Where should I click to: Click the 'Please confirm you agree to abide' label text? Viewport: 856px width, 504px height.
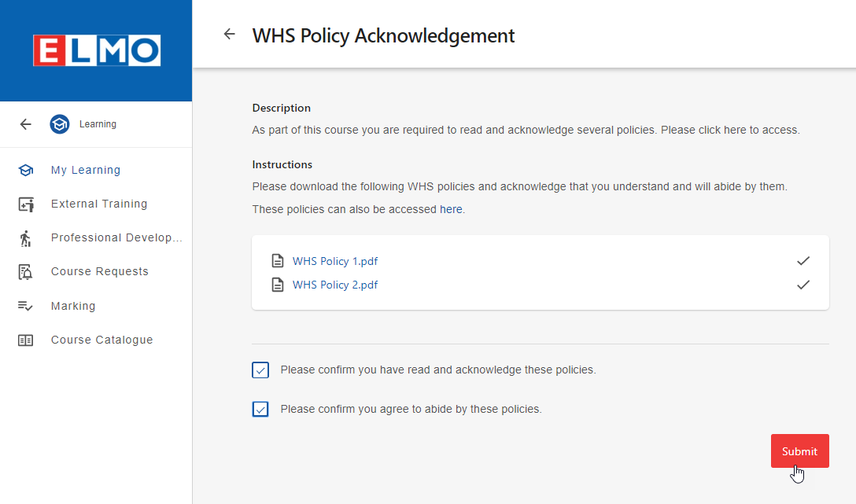[x=411, y=409]
